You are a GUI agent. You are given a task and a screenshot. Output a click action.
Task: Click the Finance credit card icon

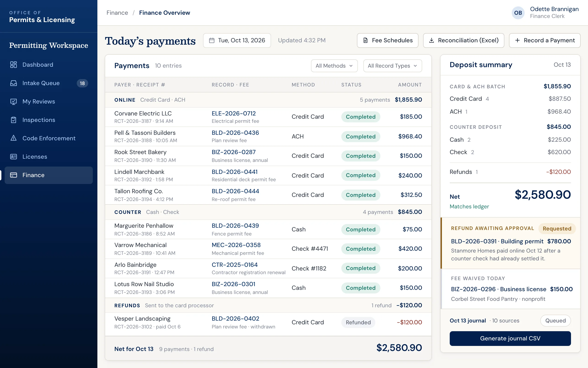pyautogui.click(x=14, y=175)
